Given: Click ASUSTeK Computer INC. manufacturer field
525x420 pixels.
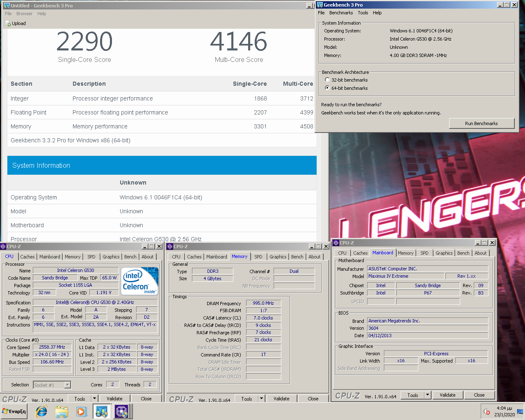Looking at the screenshot, I should tap(427, 269).
